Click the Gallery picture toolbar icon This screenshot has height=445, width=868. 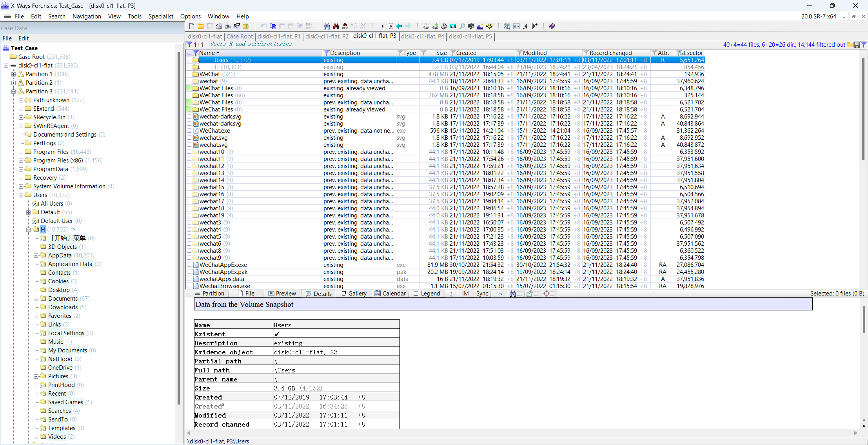pyautogui.click(x=480, y=26)
